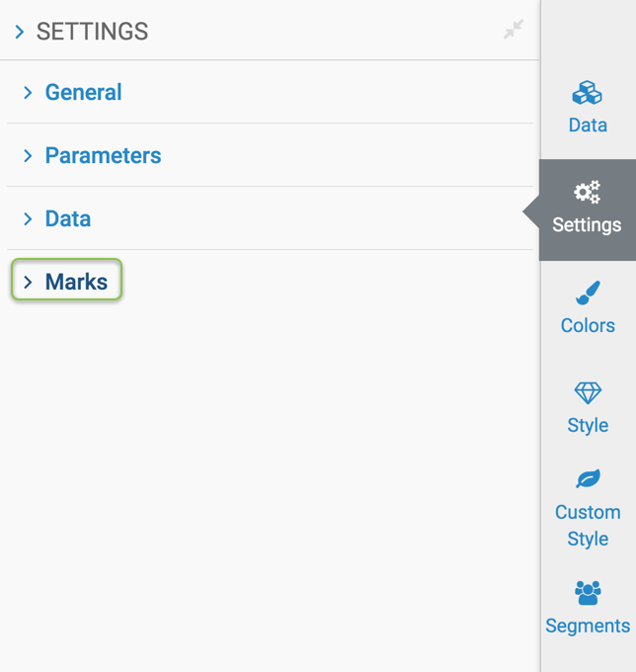Screen dimensions: 636x672
Task: Expand the Parameters section chevron
Action: (x=28, y=155)
